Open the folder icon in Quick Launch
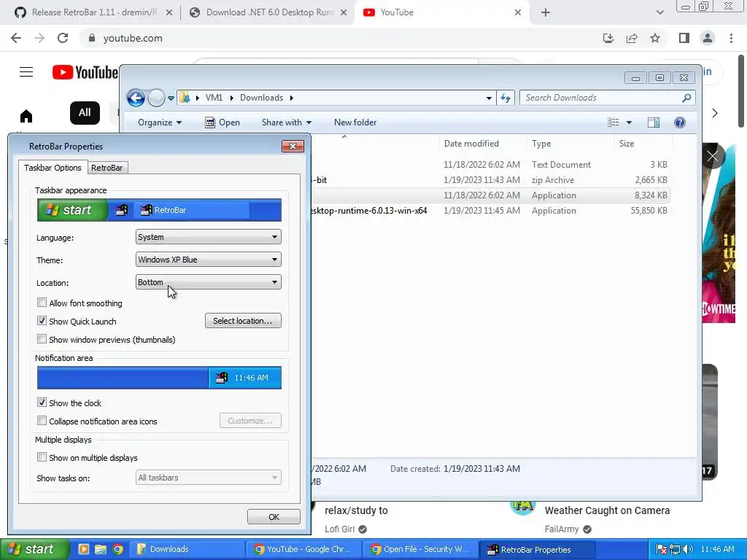 click(101, 549)
